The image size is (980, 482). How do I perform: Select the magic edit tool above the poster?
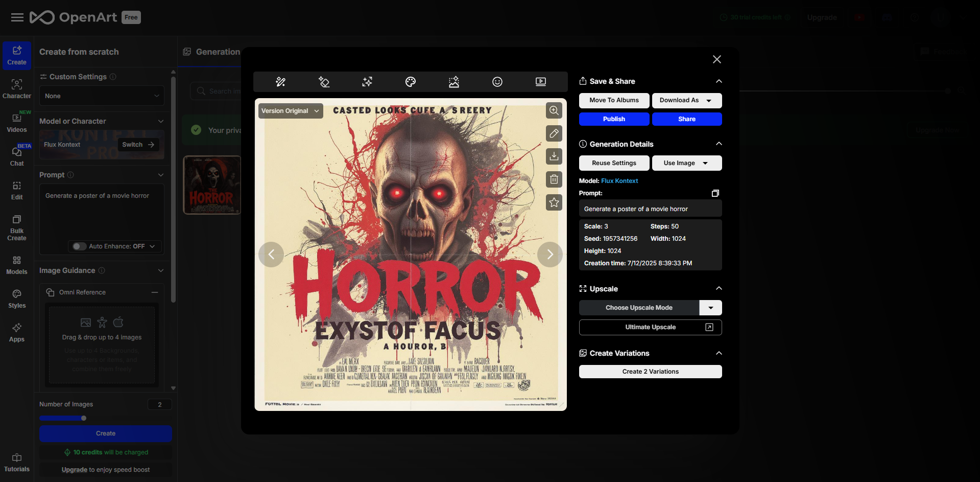(x=281, y=81)
